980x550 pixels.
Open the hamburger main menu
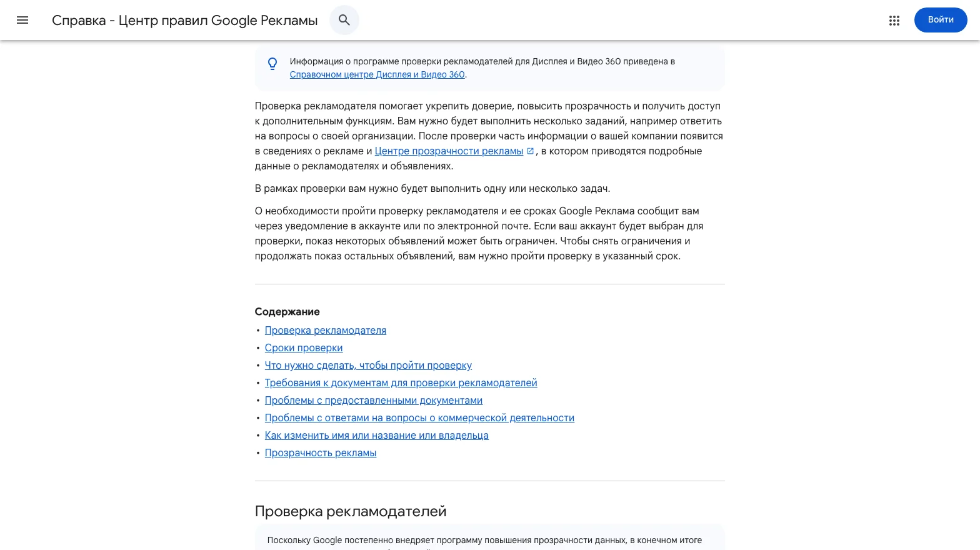click(x=22, y=20)
